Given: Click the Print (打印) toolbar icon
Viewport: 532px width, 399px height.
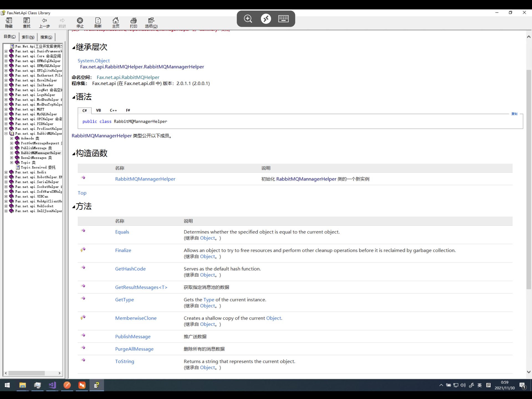Looking at the screenshot, I should coord(134,22).
